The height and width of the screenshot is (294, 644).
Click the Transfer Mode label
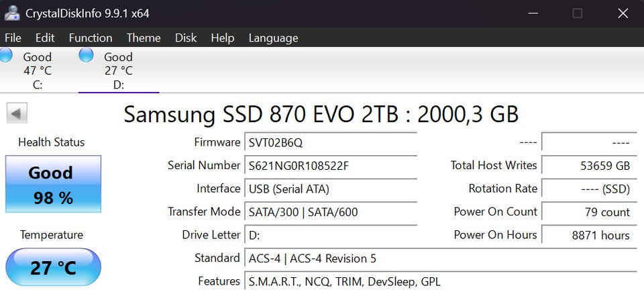click(x=204, y=211)
